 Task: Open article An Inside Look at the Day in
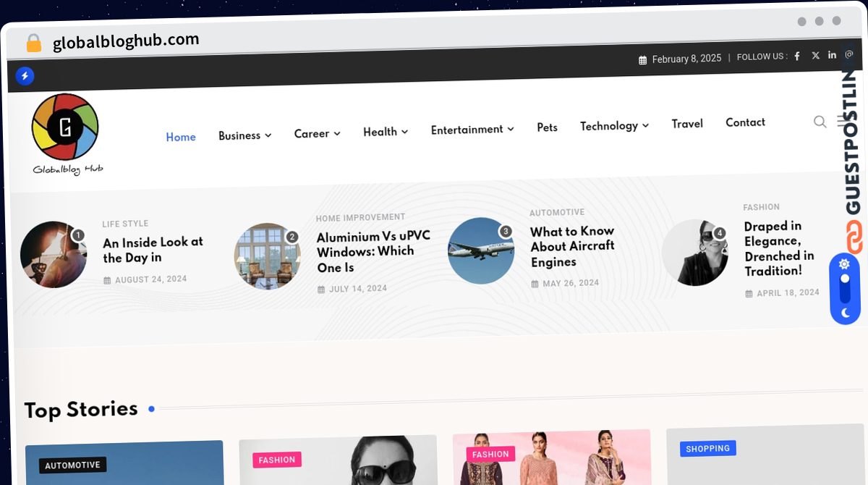(x=153, y=250)
